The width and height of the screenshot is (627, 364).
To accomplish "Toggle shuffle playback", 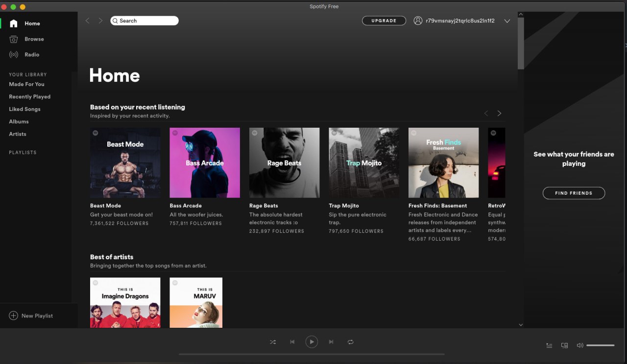I will tap(273, 342).
